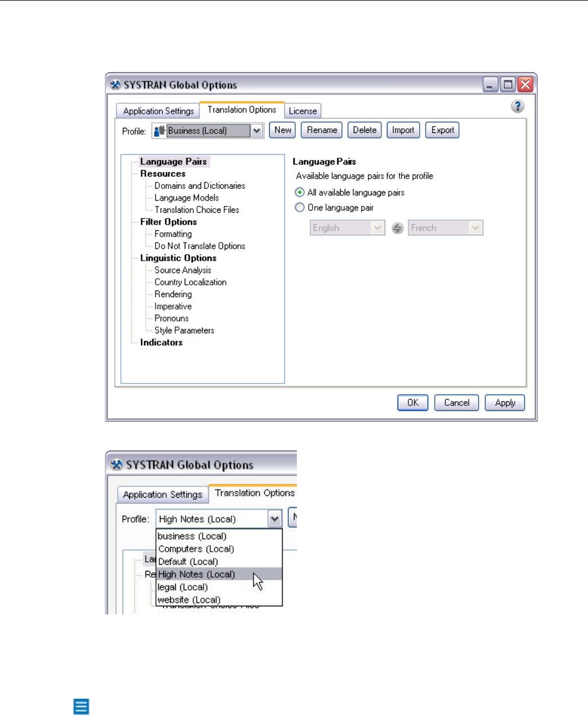Choose website (Local) from profile list
The height and width of the screenshot is (715, 588).
[219, 600]
